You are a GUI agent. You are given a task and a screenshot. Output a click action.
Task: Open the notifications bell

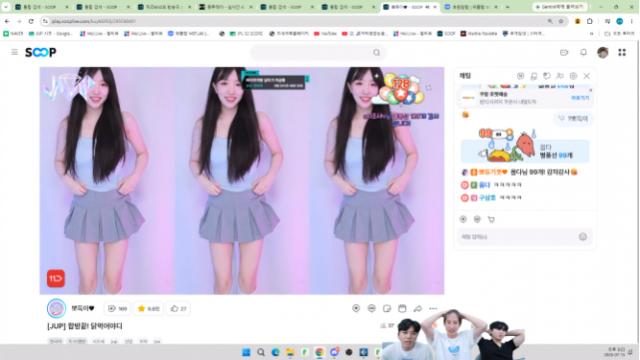click(583, 52)
